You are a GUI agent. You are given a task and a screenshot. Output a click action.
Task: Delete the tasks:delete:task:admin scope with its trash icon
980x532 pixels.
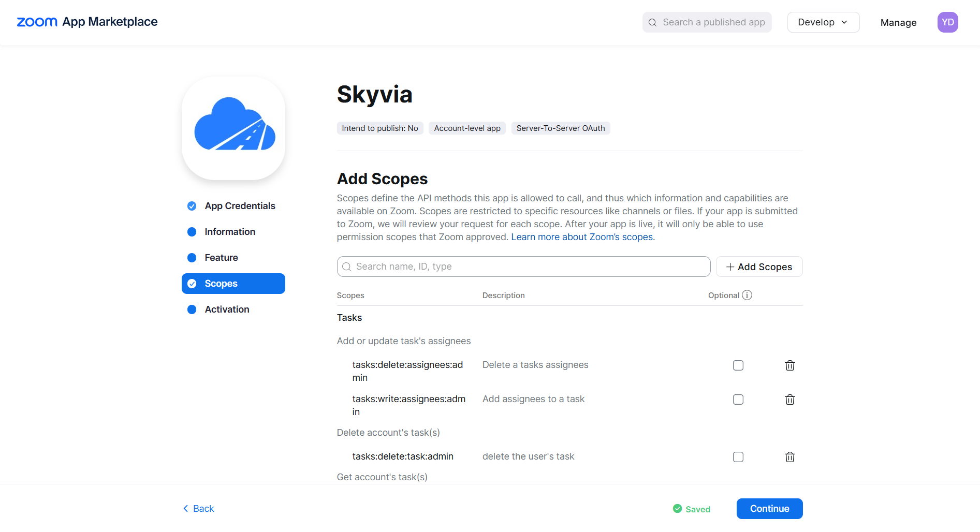click(789, 457)
